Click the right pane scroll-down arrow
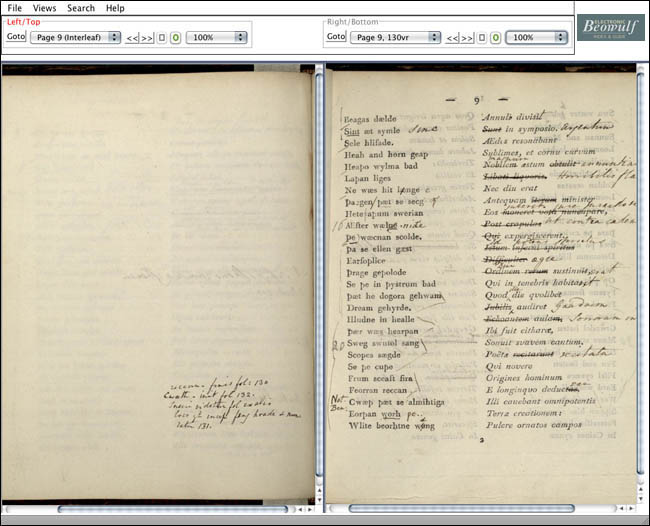Viewport: 650px width, 526px height. [x=641, y=500]
